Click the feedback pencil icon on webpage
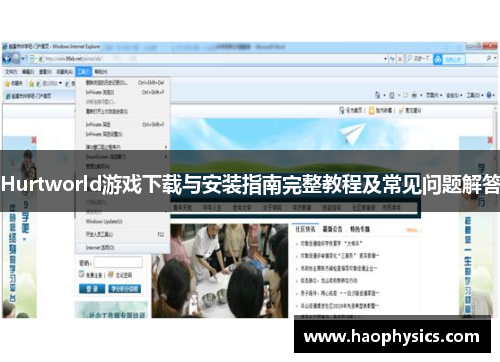500x362 pixels. (401, 110)
